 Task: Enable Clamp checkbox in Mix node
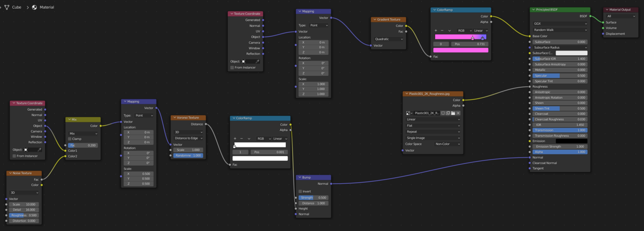pyautogui.click(x=70, y=139)
